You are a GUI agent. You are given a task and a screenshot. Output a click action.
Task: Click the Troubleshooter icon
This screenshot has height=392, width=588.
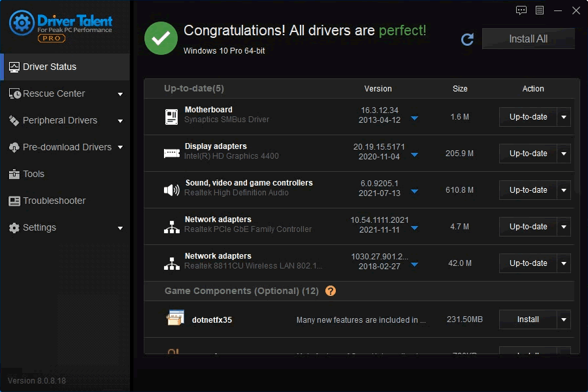(14, 201)
